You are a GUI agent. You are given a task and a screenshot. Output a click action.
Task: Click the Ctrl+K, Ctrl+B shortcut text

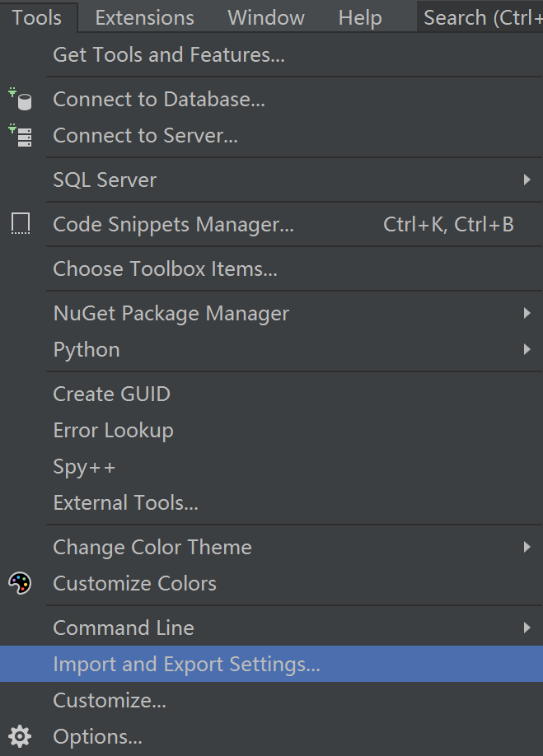pos(448,225)
